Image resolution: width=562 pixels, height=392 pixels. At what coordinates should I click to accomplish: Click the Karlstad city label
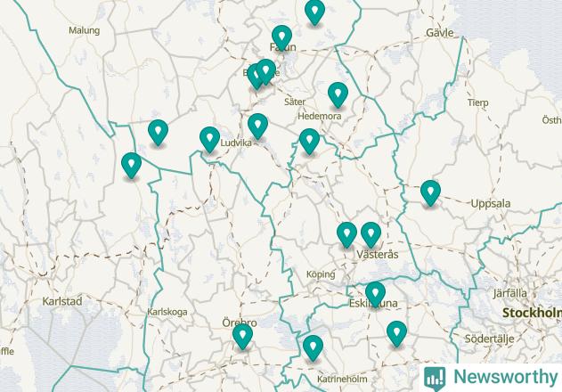[62, 301]
